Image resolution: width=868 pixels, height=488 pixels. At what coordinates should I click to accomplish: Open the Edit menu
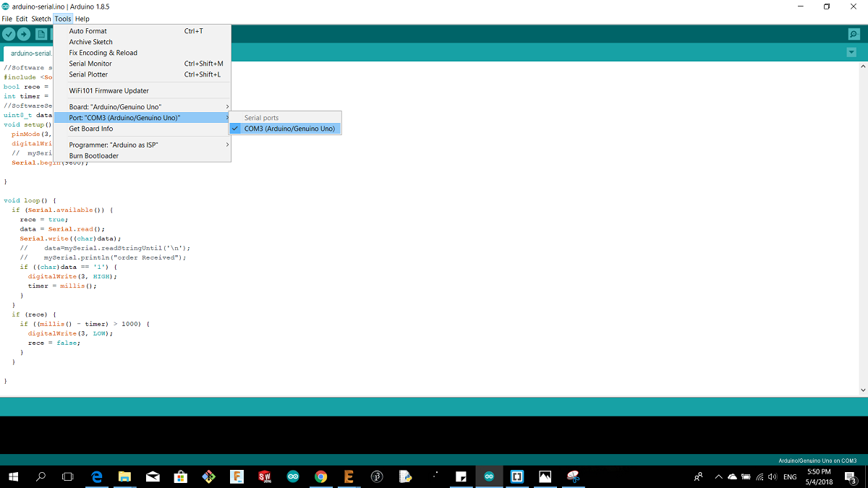point(22,19)
